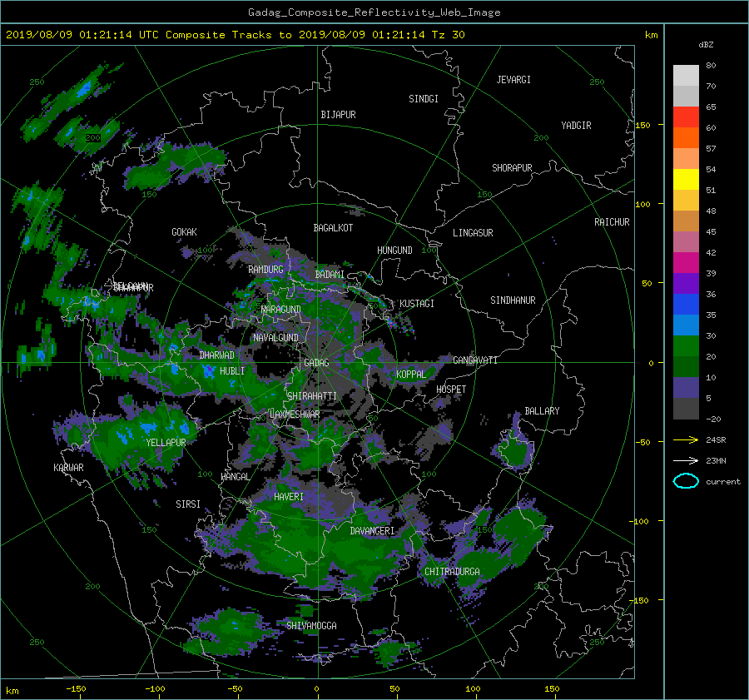The image size is (749, 700).
Task: Click the dark gray -20 dBZ swatch
Action: pos(686,408)
